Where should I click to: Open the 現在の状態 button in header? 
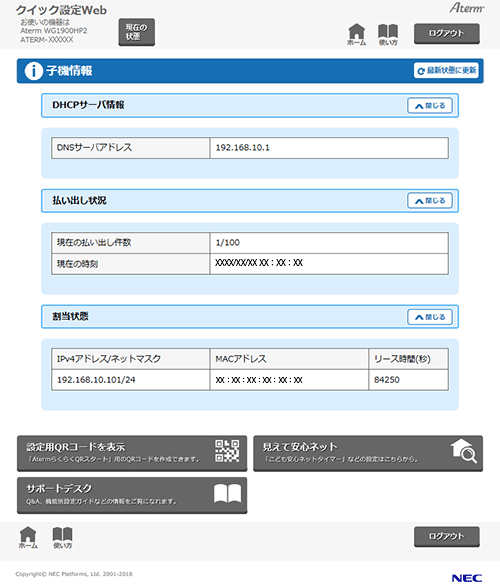(x=137, y=32)
